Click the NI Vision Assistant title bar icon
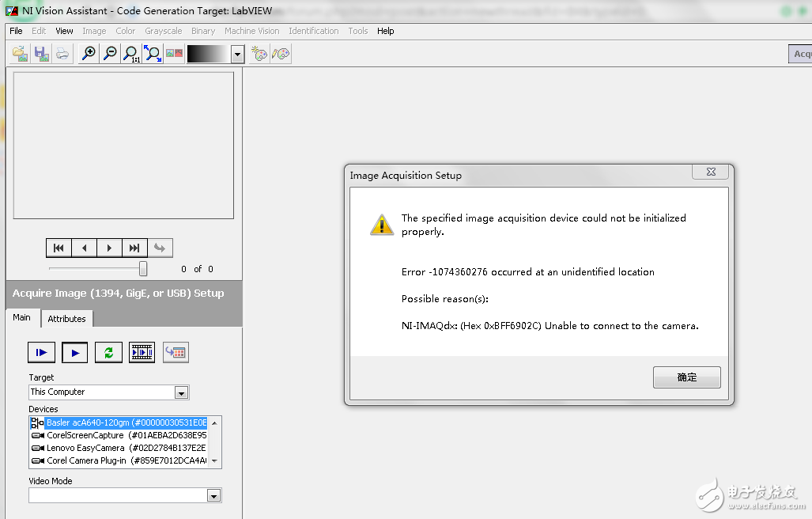Screen dimensions: 812x519 coord(11,11)
